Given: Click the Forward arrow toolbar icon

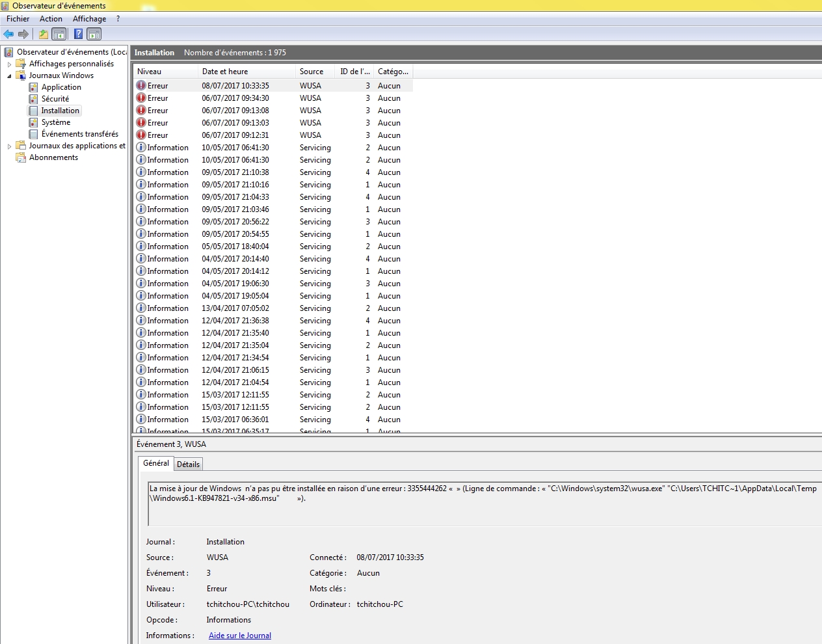Looking at the screenshot, I should coord(23,34).
